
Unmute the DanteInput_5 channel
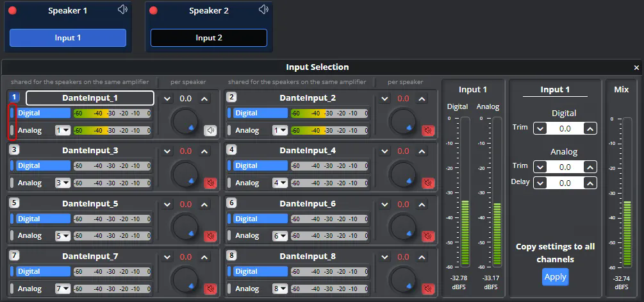(210, 236)
